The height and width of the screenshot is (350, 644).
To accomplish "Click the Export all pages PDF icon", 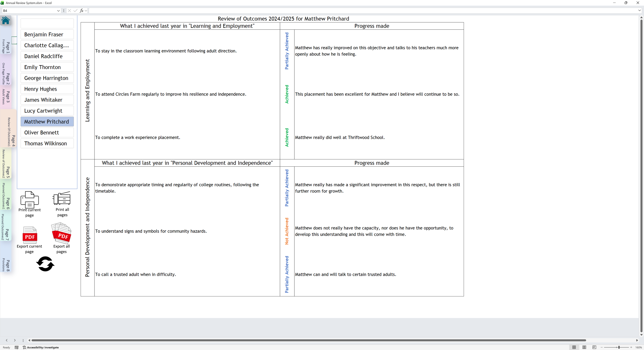I will pos(61,233).
